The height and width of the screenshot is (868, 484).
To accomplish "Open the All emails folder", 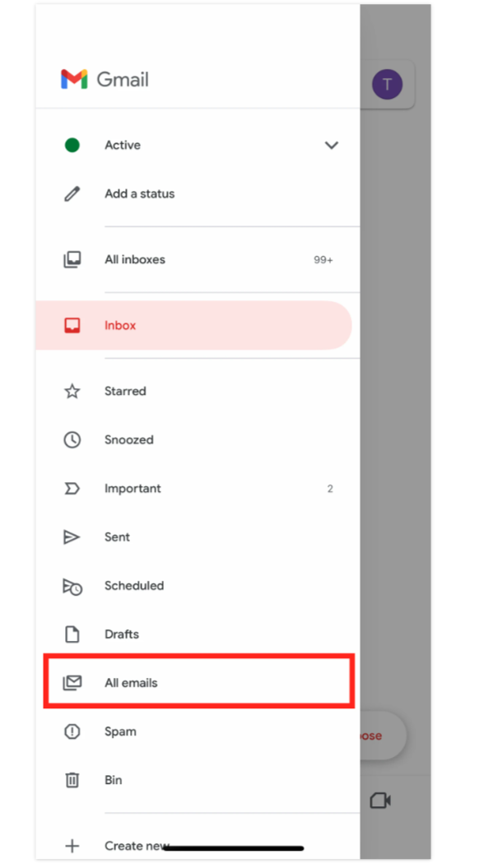I will (x=198, y=683).
